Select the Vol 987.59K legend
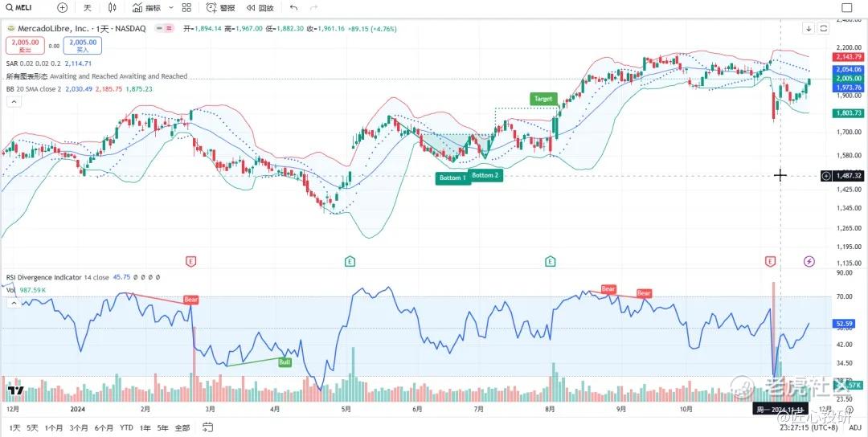Image resolution: width=868 pixels, height=437 pixels. (x=26, y=290)
